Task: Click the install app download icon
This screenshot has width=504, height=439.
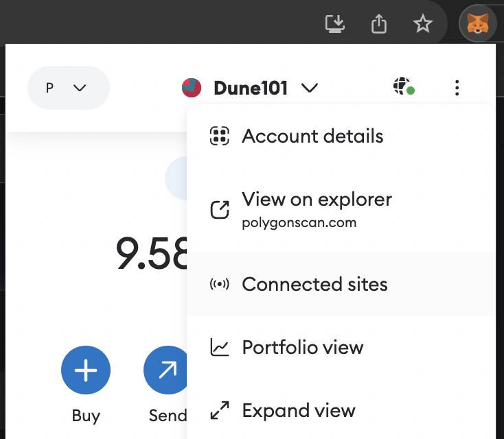Action: click(x=335, y=23)
